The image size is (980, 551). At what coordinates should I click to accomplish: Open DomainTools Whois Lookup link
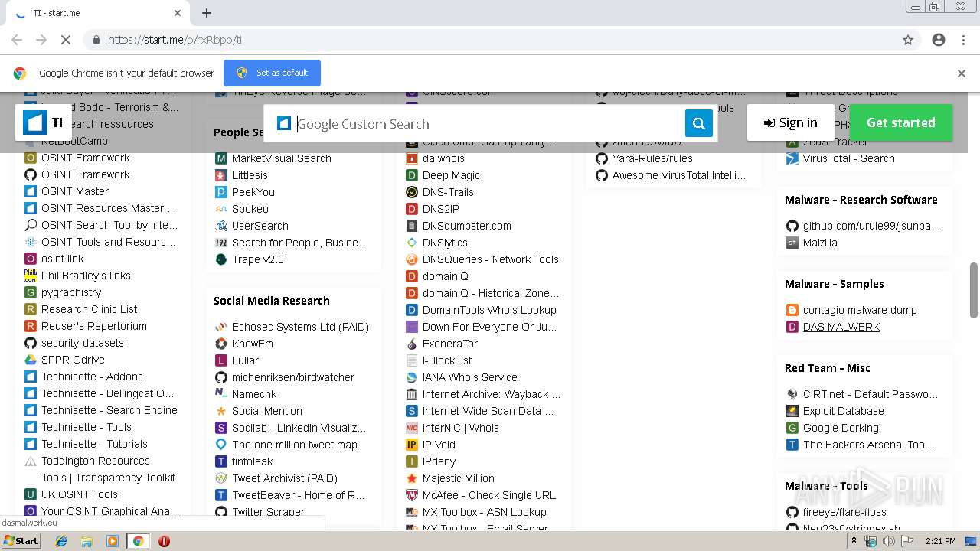pyautogui.click(x=489, y=310)
